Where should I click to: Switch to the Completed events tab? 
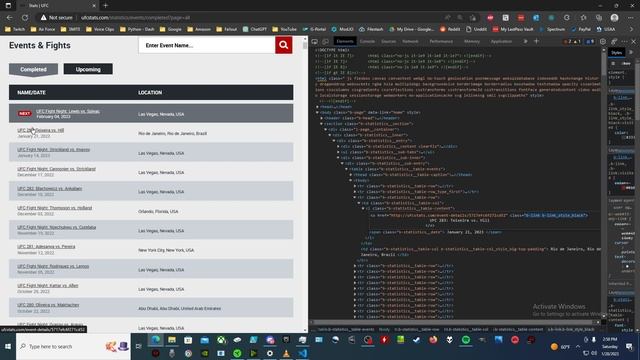coord(33,69)
